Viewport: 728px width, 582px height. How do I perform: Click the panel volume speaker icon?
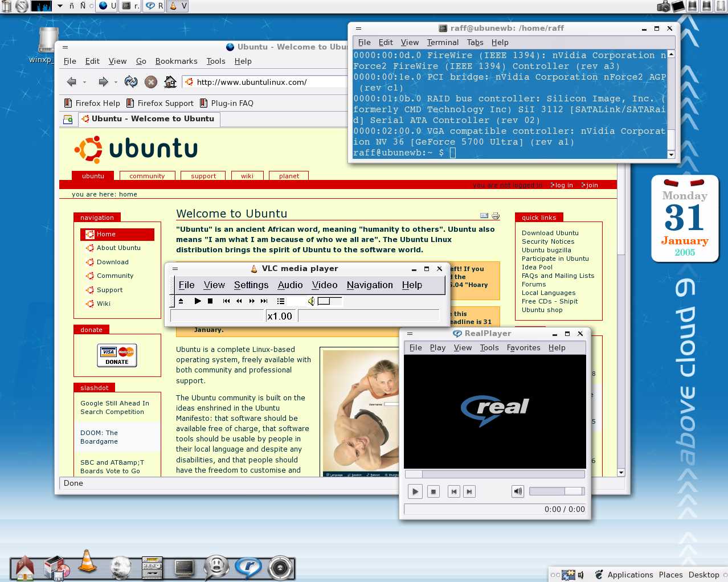coord(581,575)
